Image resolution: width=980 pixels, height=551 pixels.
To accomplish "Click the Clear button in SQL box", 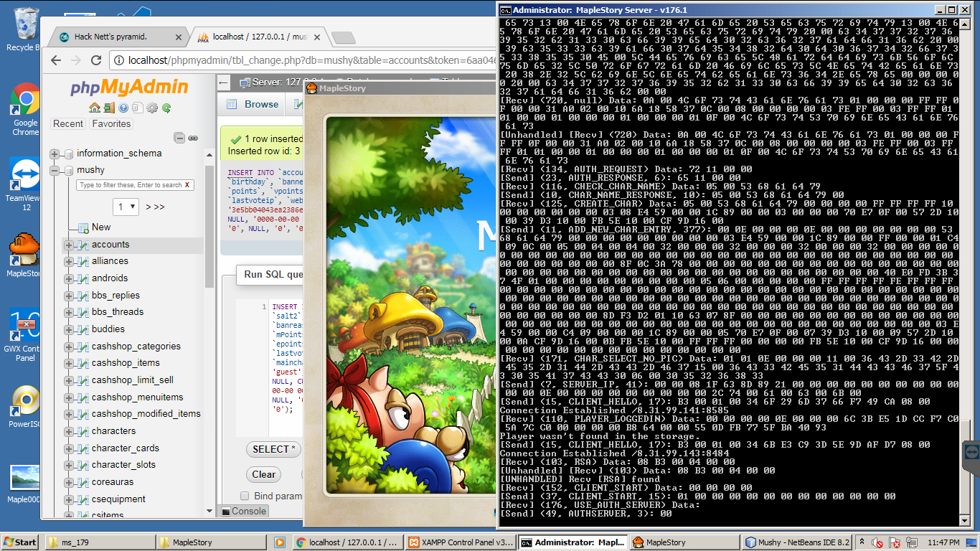I will tap(263, 474).
